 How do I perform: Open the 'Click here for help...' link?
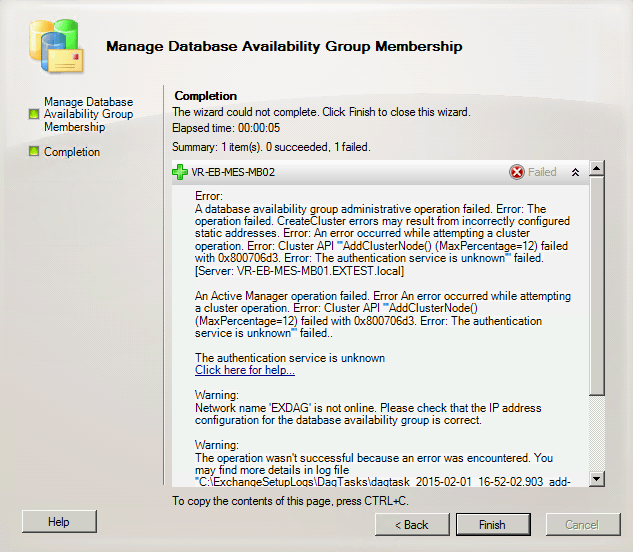245,370
